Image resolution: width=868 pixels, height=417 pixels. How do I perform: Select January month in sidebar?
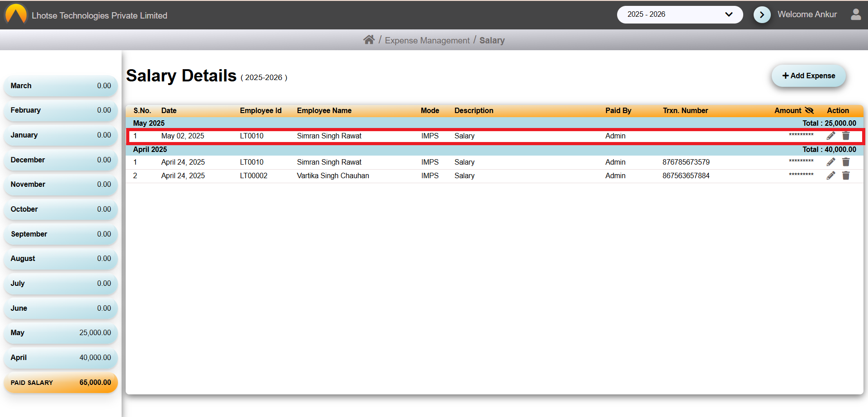[61, 135]
